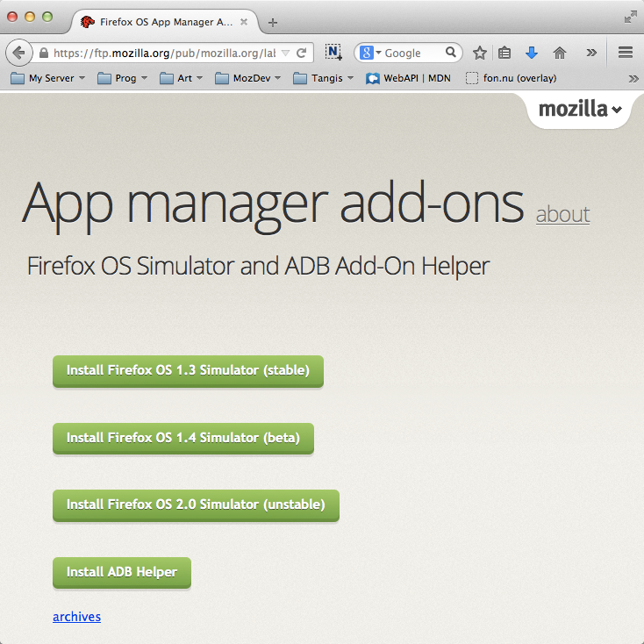The width and height of the screenshot is (644, 644).
Task: Open the about link
Action: [x=562, y=214]
